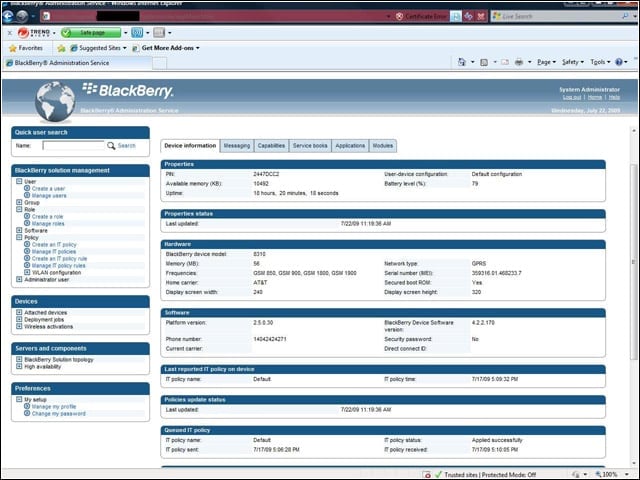Open Get More Add-ons dropdown
The height and width of the screenshot is (480, 640).
pyautogui.click(x=166, y=48)
